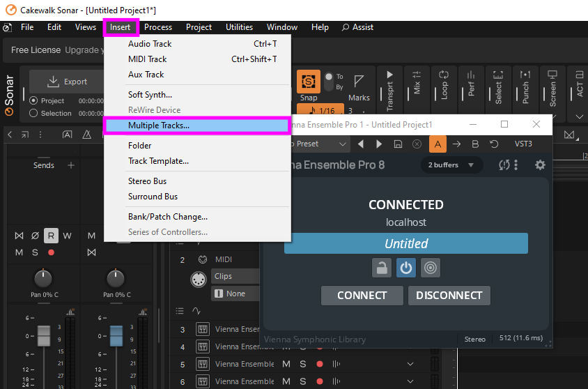Open Vienna Ensemble Pro settings gear
588x389 pixels.
coord(540,165)
